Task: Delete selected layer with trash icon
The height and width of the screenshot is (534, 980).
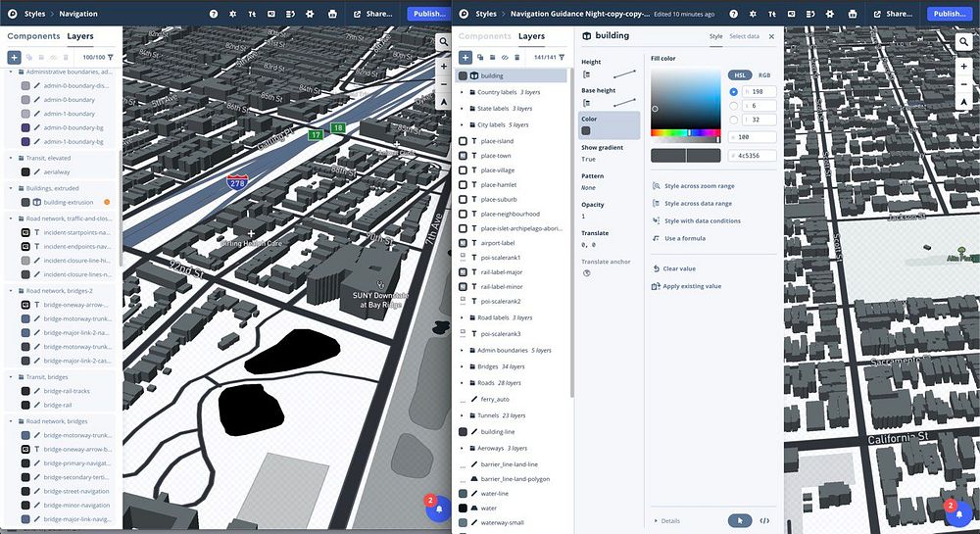Action: click(x=516, y=58)
